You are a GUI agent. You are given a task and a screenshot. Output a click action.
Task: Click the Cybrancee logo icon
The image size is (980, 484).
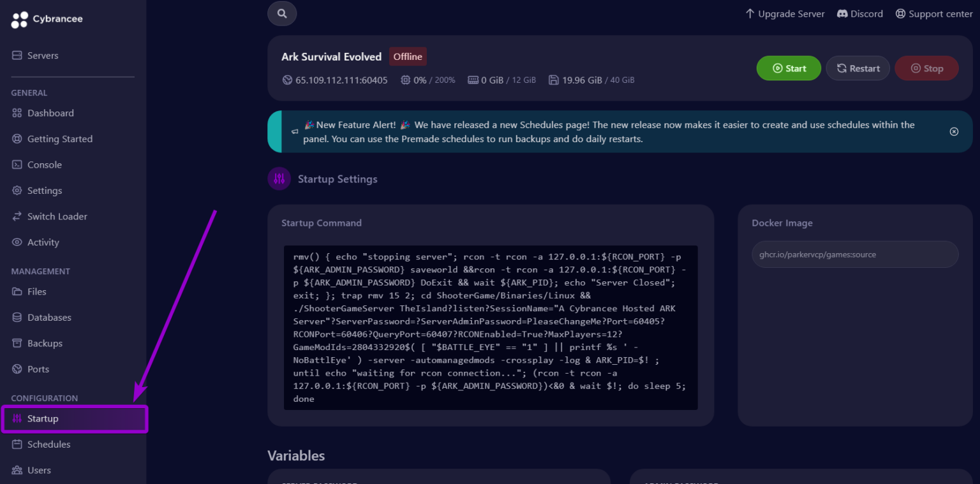20,20
